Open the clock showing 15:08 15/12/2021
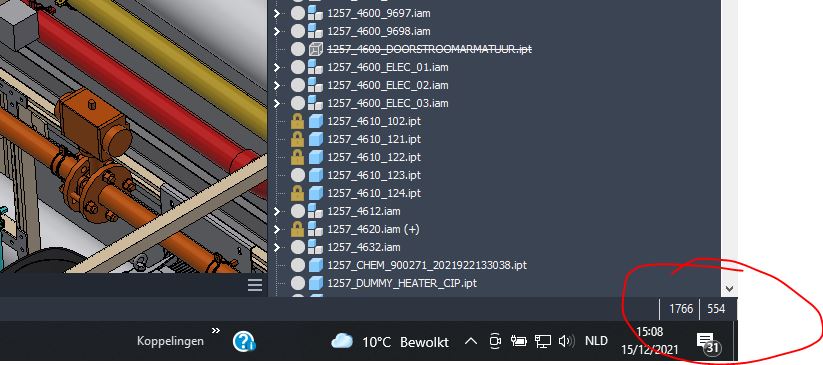 650,340
